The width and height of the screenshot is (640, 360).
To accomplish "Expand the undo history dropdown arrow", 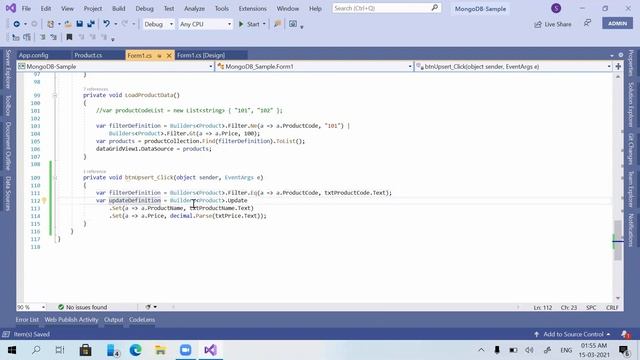I will (116, 24).
